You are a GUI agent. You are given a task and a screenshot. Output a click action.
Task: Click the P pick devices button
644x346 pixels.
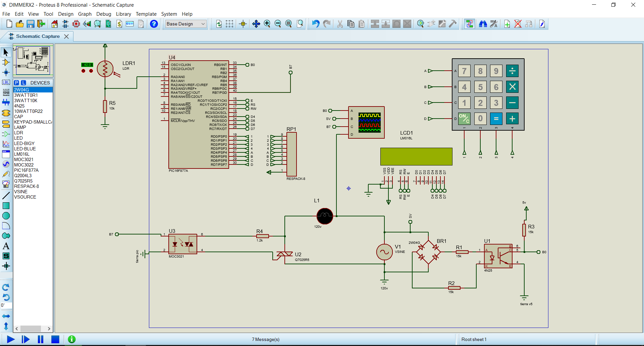point(16,83)
